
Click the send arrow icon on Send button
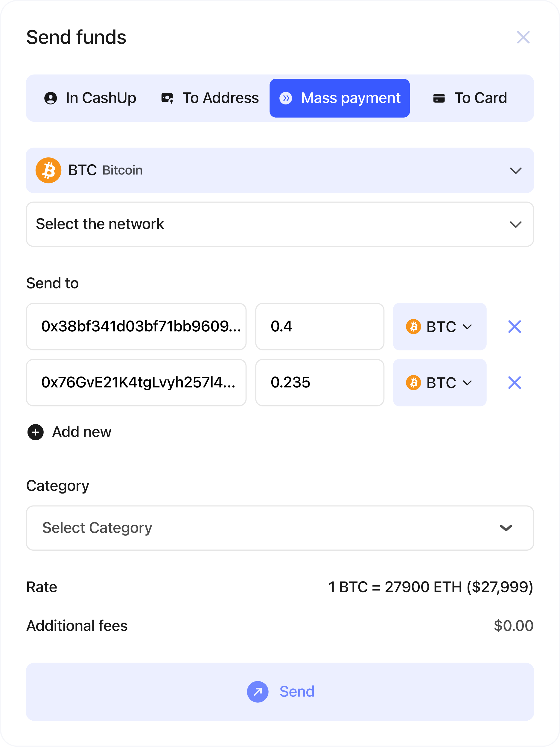pyautogui.click(x=258, y=692)
